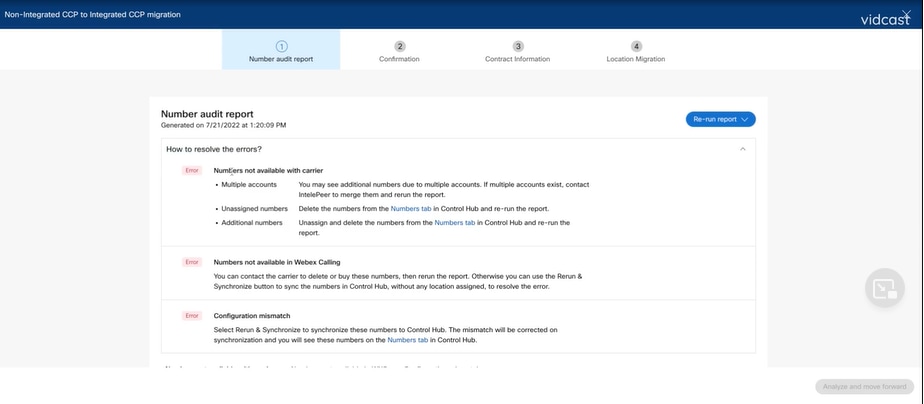Click the step 2 circle icon
Viewport: 924px width, 404px height.
pos(400,46)
